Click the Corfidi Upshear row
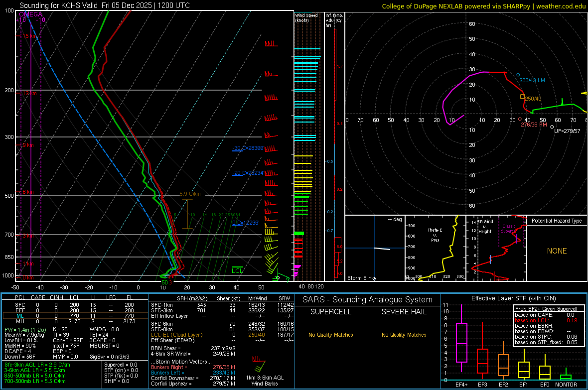 point(193,383)
